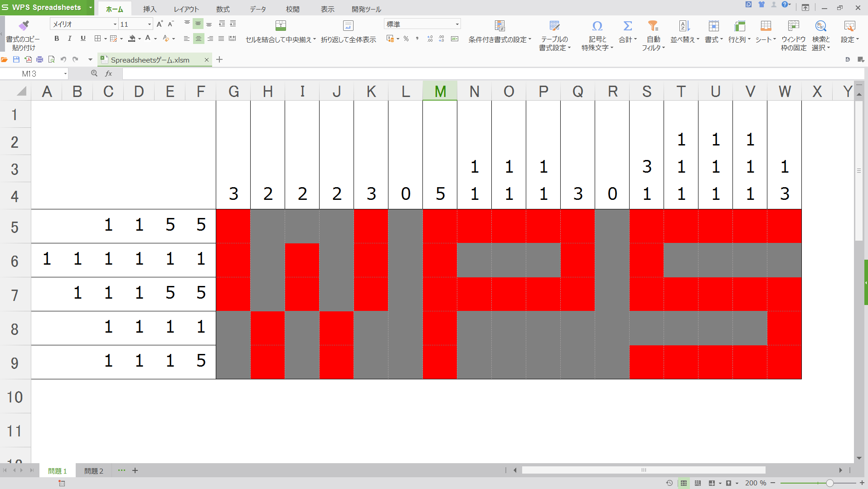Open 挿入 ribbon tab
868x489 pixels.
tap(150, 9)
